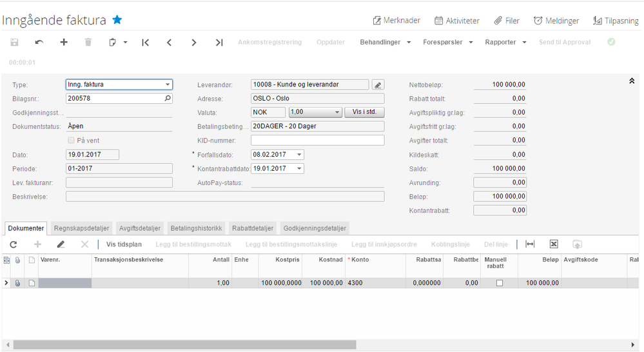The image size is (644, 352).
Task: Open Meldinger notifications
Action: tap(556, 21)
